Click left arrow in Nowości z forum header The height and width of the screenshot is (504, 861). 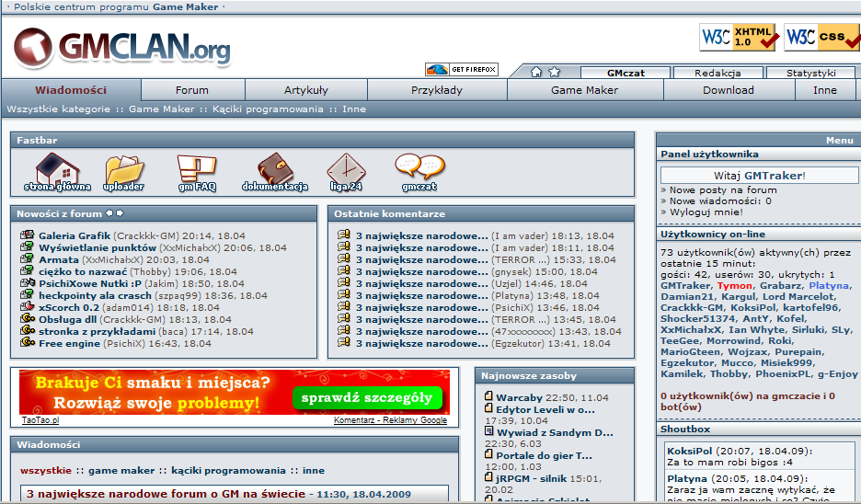109,213
